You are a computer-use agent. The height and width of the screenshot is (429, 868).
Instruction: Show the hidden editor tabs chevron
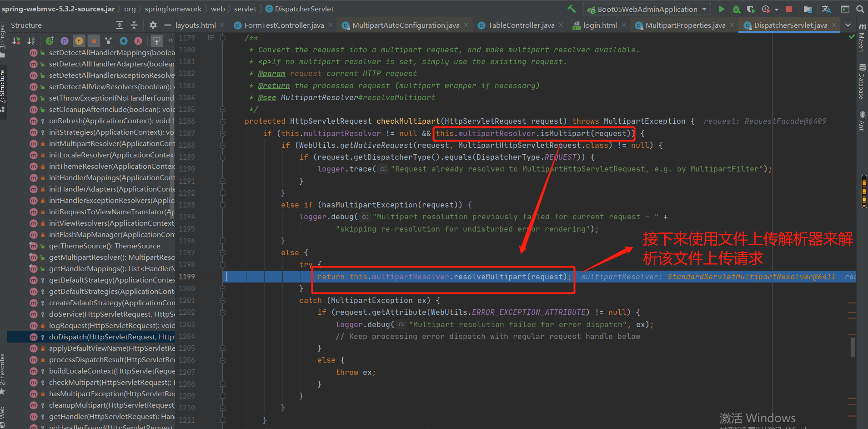[848, 25]
